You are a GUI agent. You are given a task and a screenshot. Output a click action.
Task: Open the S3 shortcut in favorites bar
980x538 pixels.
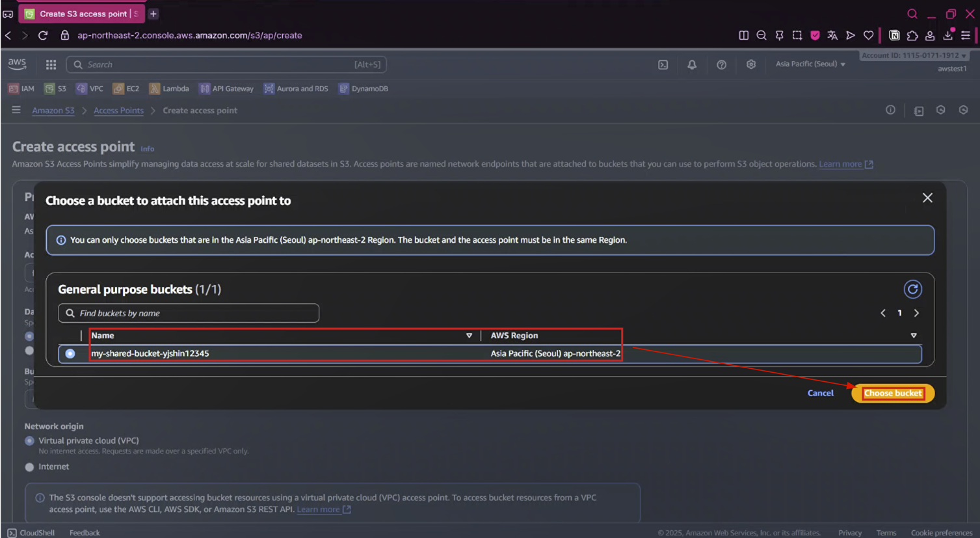coord(55,88)
